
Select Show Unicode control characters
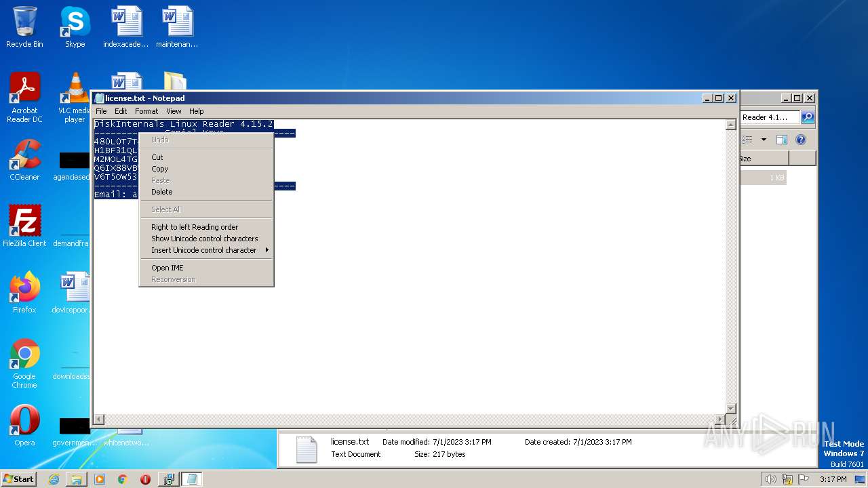point(206,239)
